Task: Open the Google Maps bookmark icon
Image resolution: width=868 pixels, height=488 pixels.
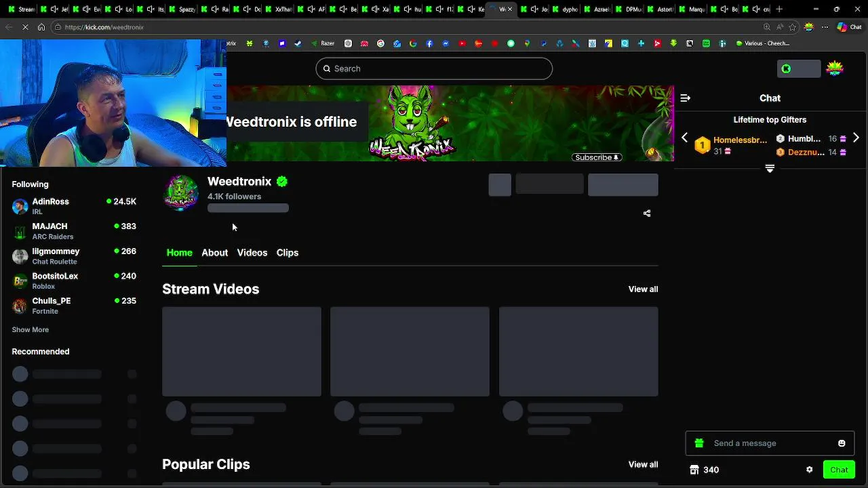Action: tap(527, 43)
